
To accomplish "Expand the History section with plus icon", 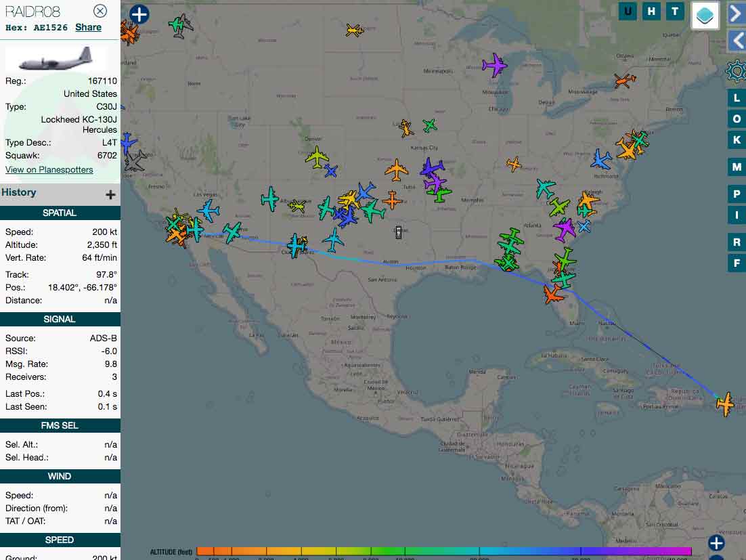I will (x=110, y=194).
